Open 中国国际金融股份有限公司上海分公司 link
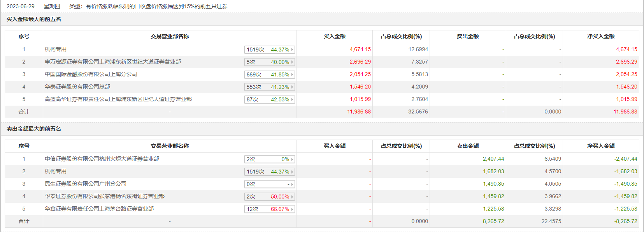Image resolution: width=644 pixels, height=232 pixels. coord(91,74)
